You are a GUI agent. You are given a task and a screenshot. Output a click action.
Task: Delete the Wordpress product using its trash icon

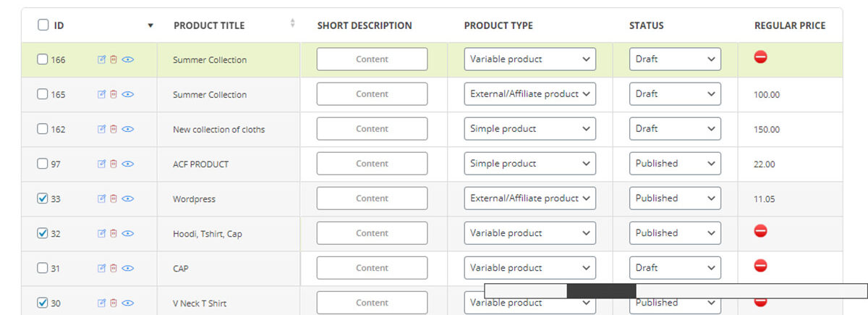click(x=114, y=199)
